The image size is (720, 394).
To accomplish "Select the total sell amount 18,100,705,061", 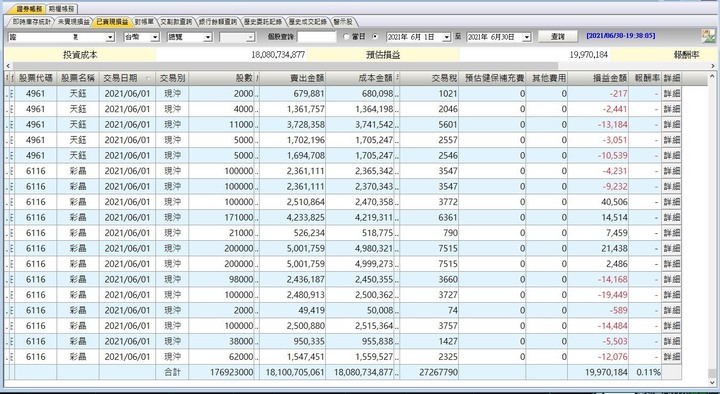I will coord(293,372).
